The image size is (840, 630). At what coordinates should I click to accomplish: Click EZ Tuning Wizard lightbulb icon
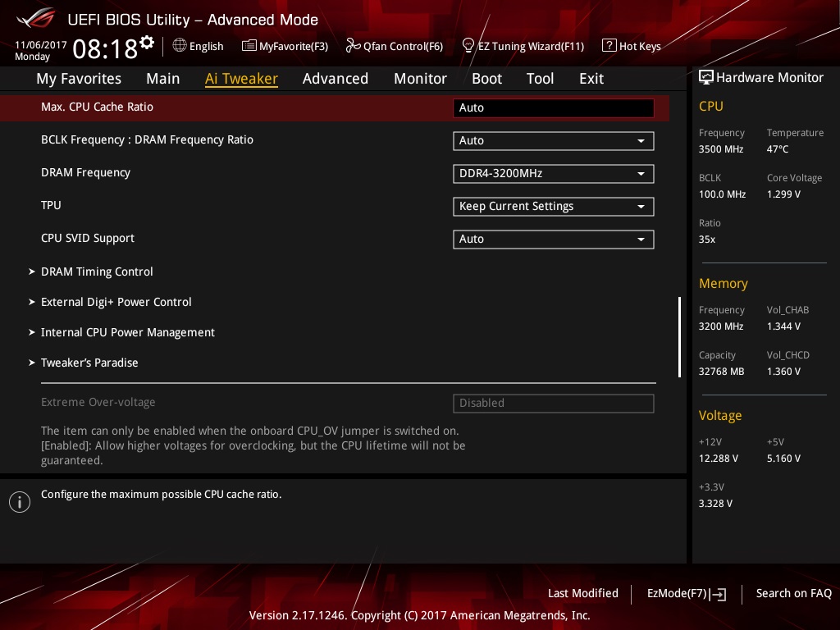tap(468, 46)
